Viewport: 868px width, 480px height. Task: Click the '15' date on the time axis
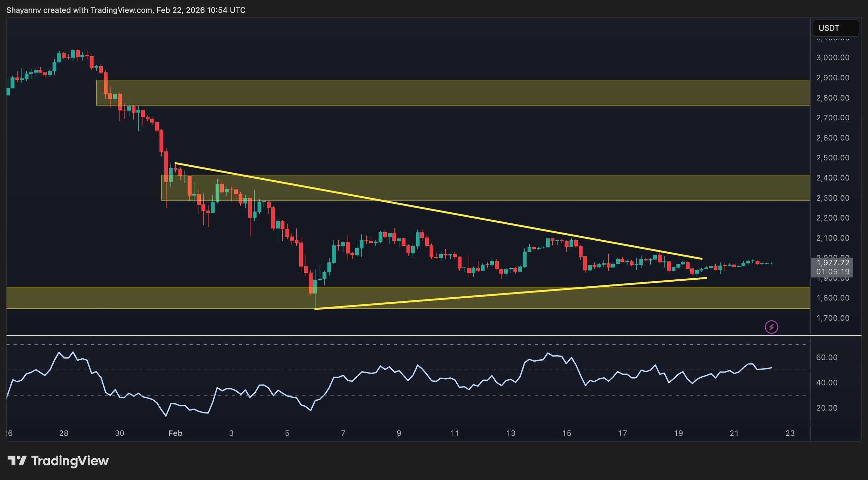(x=567, y=433)
